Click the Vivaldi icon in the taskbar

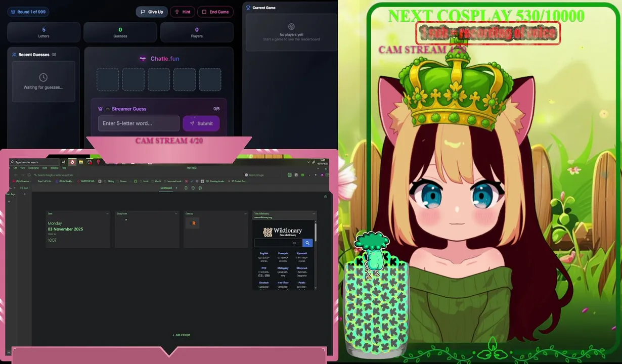click(x=73, y=162)
